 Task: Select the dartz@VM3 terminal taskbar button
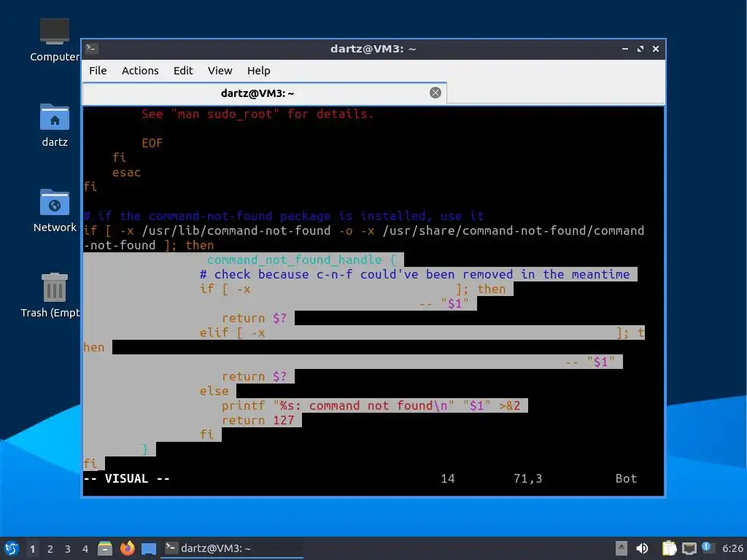coord(232,548)
